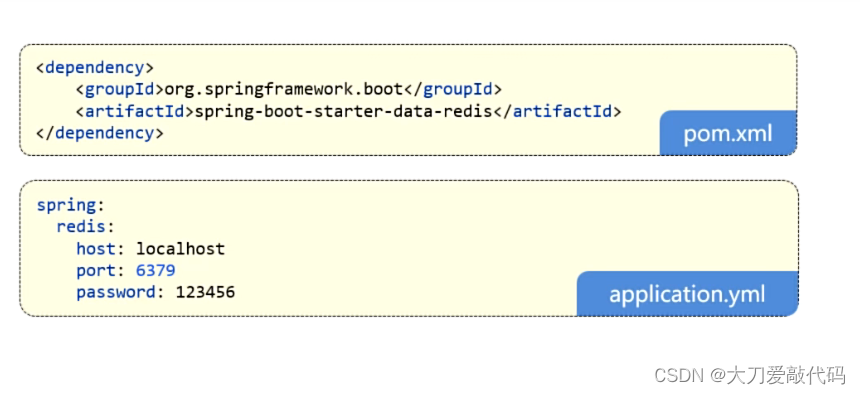The width and height of the screenshot is (860, 394).
Task: Click the 6379 port value
Action: click(x=155, y=271)
